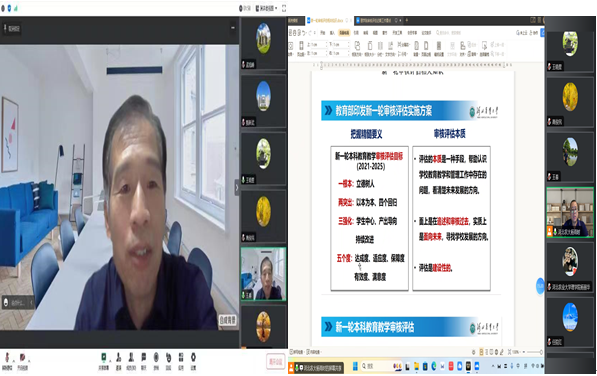Open Microsoft Edge from the taskbar
Screen dimensions: 597x376
click(x=434, y=366)
